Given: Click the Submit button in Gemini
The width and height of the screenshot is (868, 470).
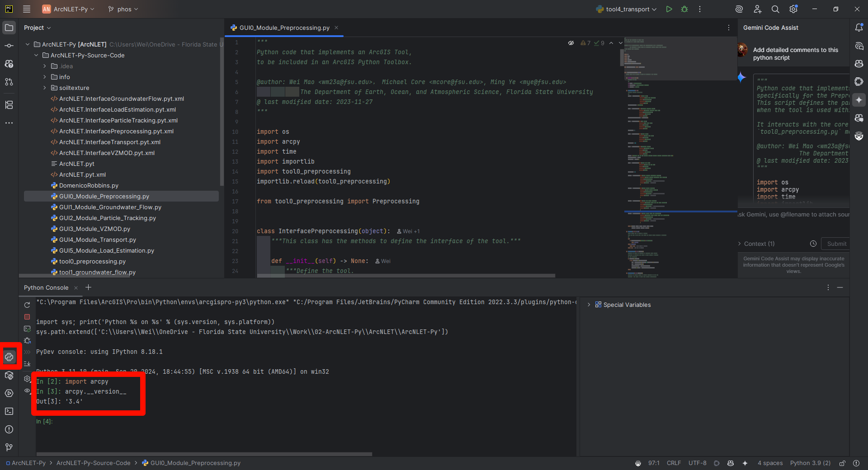Looking at the screenshot, I should pyautogui.click(x=835, y=244).
